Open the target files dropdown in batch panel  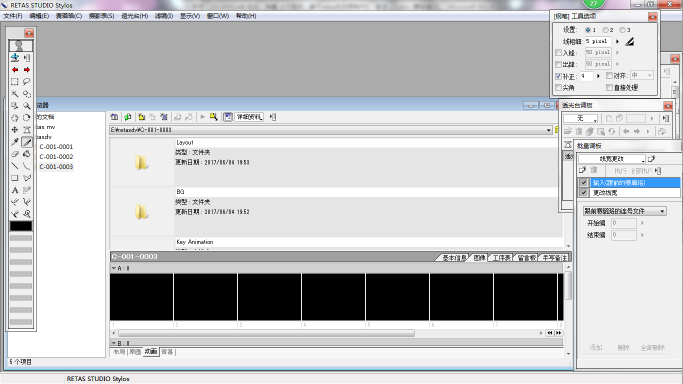click(625, 211)
